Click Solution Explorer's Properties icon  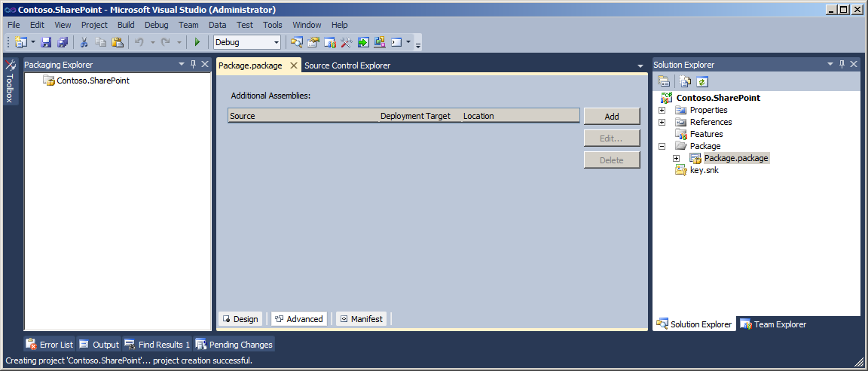click(664, 82)
